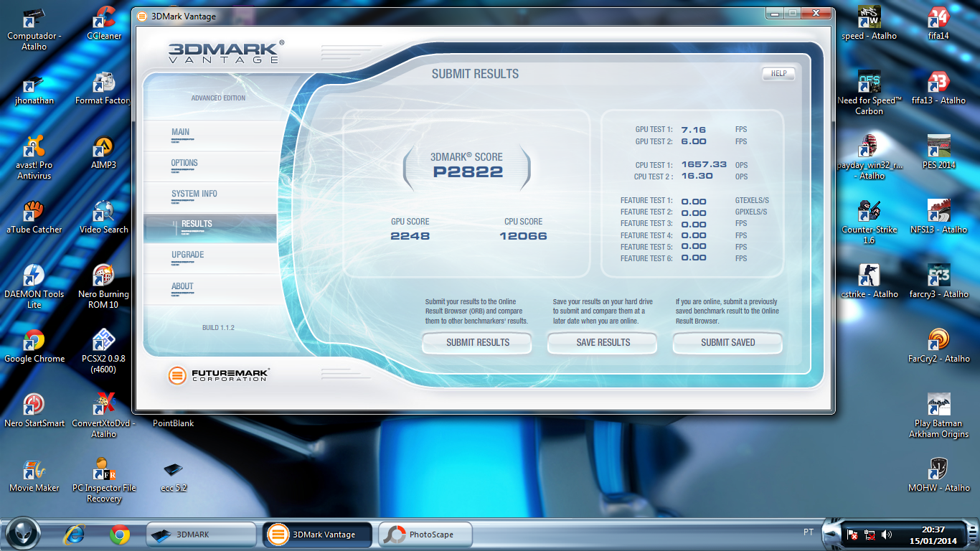Launch ConvertXtoDvd shortcut

[104, 415]
